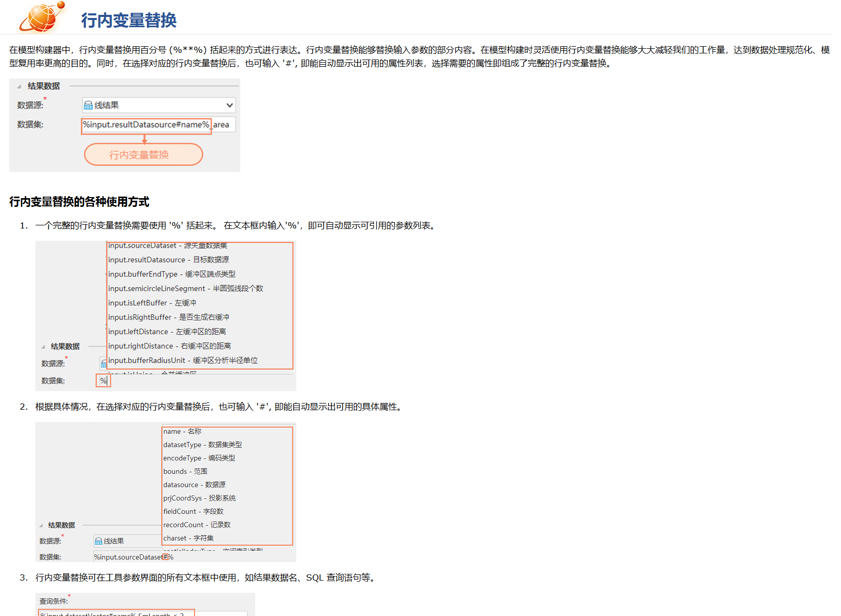Click the datasource icon beside 线结果 above '%input.sourceDataset#%'
Image resolution: width=841 pixels, height=616 pixels.
(x=99, y=541)
